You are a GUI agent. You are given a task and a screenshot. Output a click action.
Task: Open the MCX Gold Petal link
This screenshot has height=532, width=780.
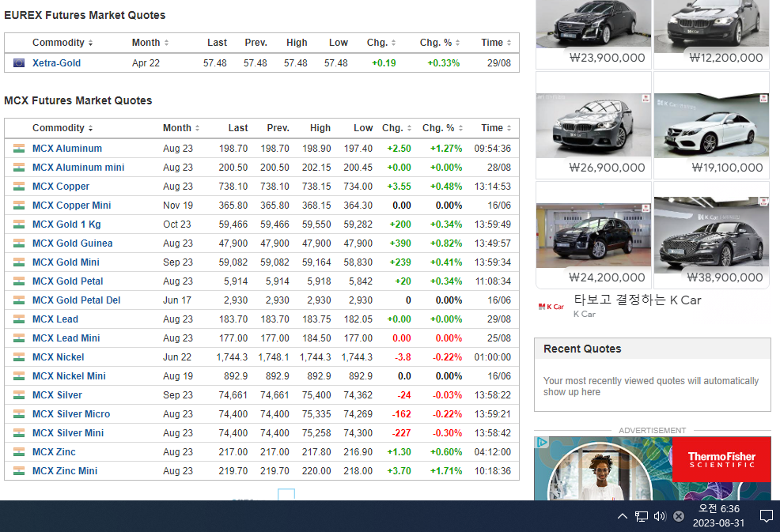[x=68, y=281]
